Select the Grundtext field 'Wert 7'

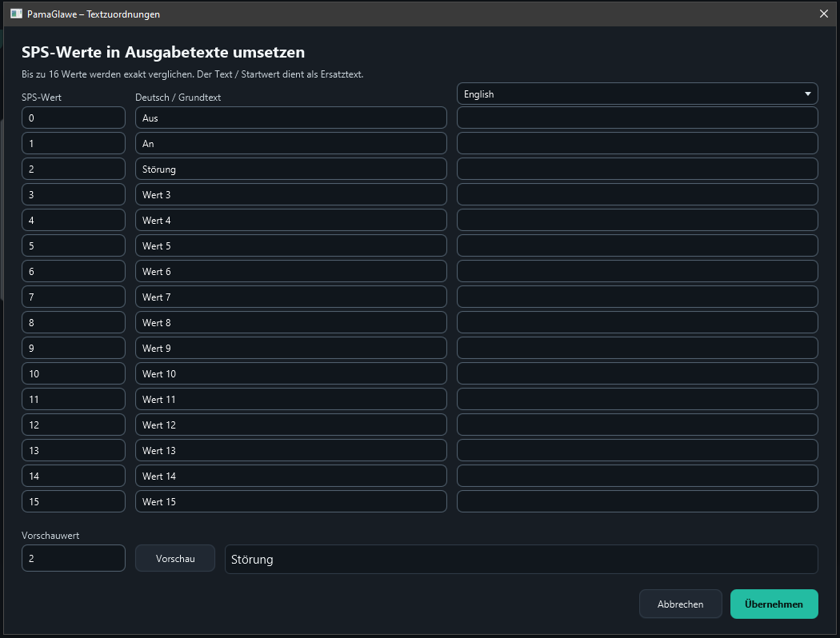(291, 297)
